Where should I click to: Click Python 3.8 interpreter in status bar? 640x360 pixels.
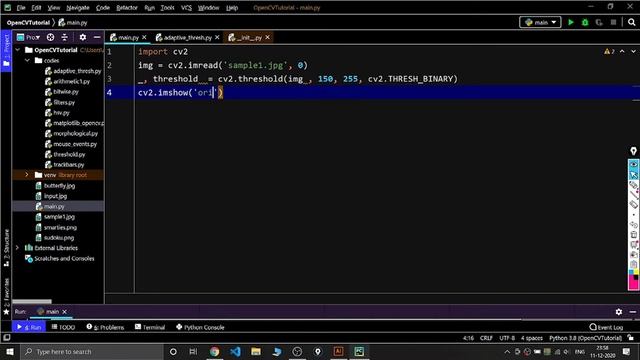point(585,338)
